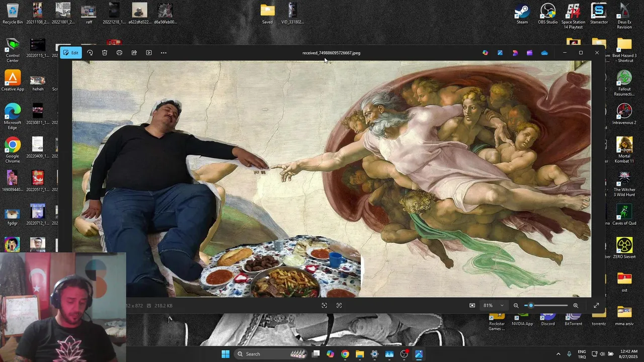Select ZERO Sievert desktop shortcut
The height and width of the screenshot is (362, 644).
point(624,248)
